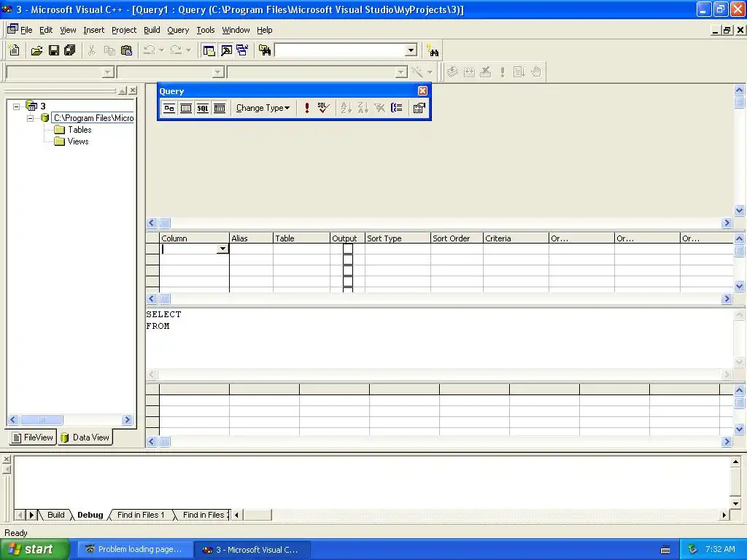Open the Project menu
747x560 pixels.
(x=124, y=30)
